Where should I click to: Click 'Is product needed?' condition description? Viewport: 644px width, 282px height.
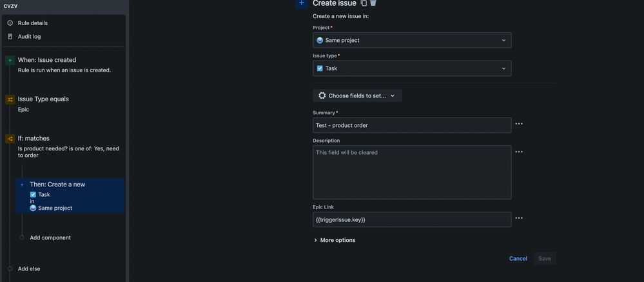(x=68, y=152)
